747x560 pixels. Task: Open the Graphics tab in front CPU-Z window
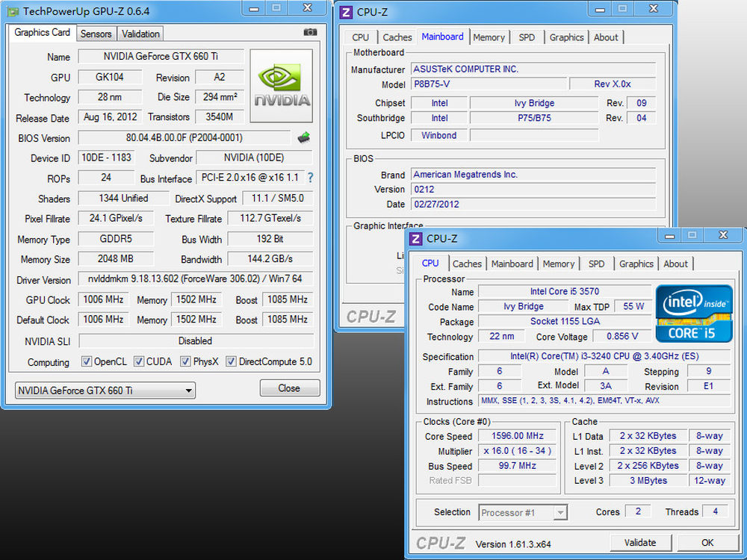(x=636, y=264)
